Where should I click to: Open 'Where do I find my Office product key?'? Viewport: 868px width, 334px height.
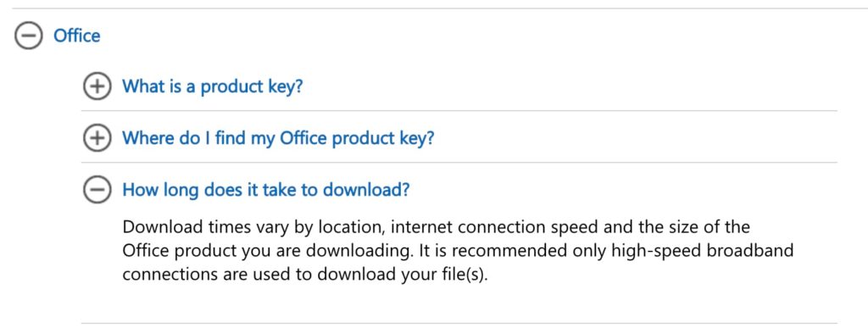pyautogui.click(x=278, y=138)
